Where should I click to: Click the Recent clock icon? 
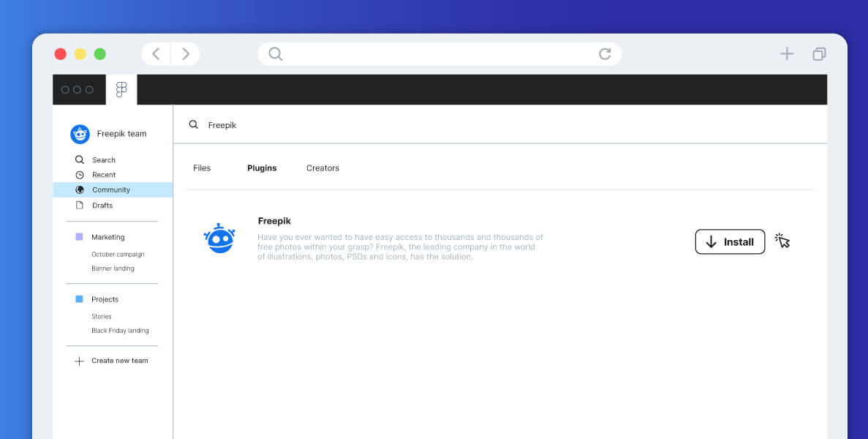80,175
